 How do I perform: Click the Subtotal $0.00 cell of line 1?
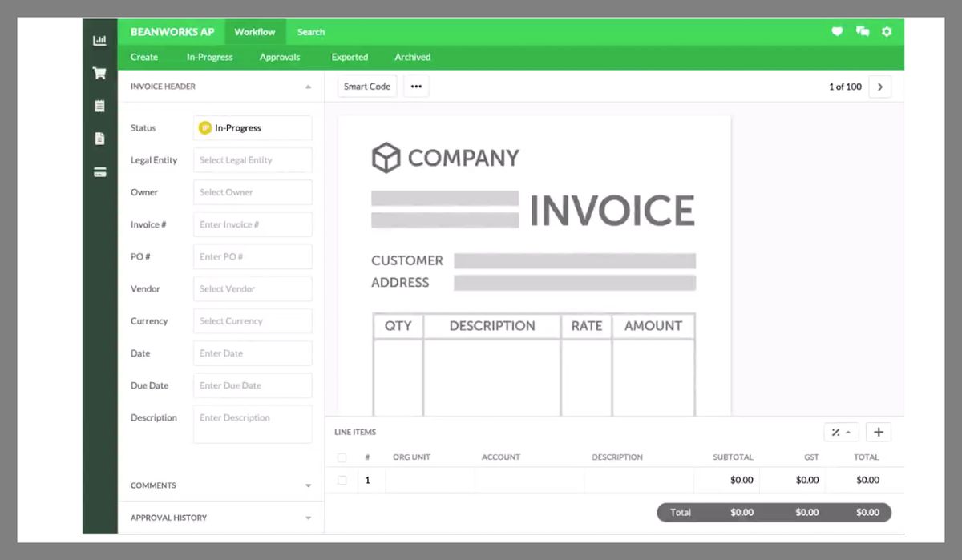tap(726, 481)
